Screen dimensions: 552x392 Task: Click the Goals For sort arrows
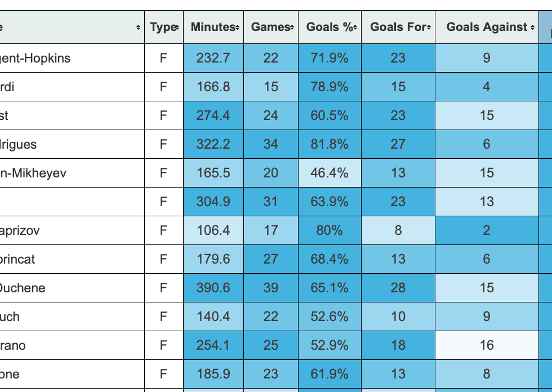429,28
